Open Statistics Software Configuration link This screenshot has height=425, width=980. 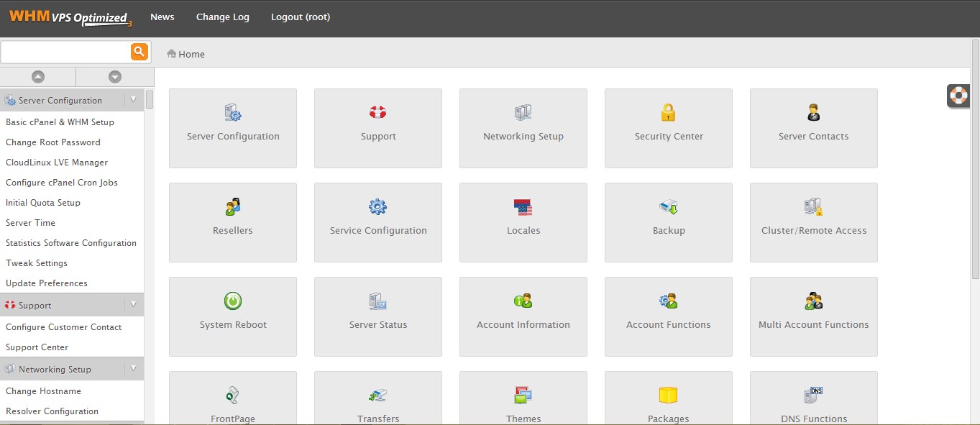coord(72,243)
